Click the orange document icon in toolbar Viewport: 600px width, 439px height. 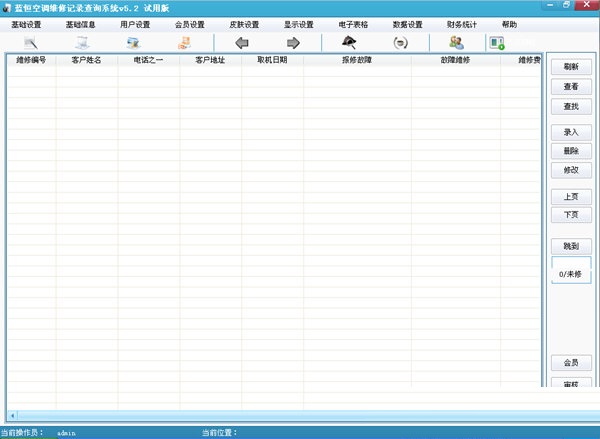(184, 42)
